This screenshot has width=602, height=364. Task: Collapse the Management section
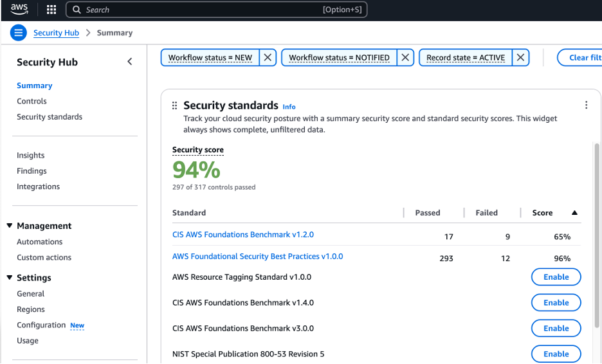[10, 225]
